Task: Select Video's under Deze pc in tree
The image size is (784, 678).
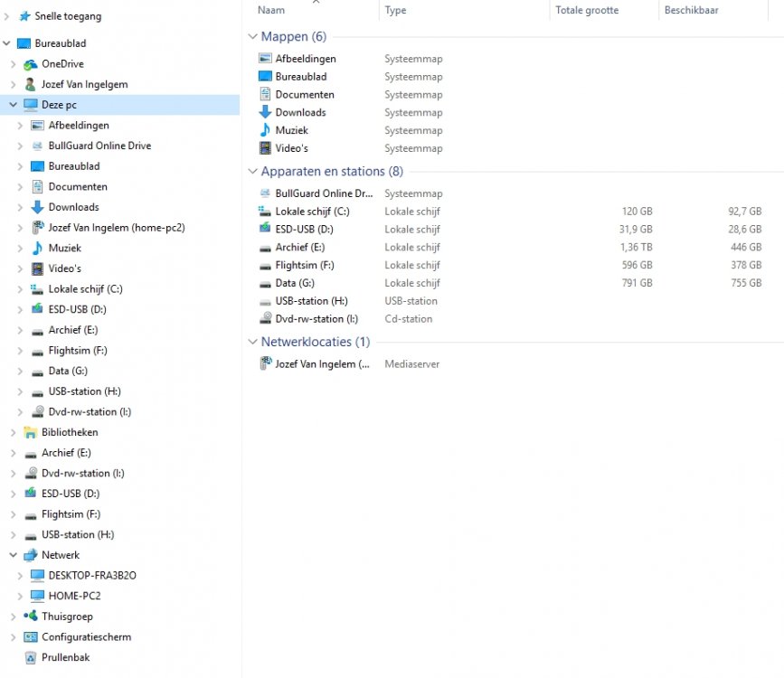Action: coord(64,268)
